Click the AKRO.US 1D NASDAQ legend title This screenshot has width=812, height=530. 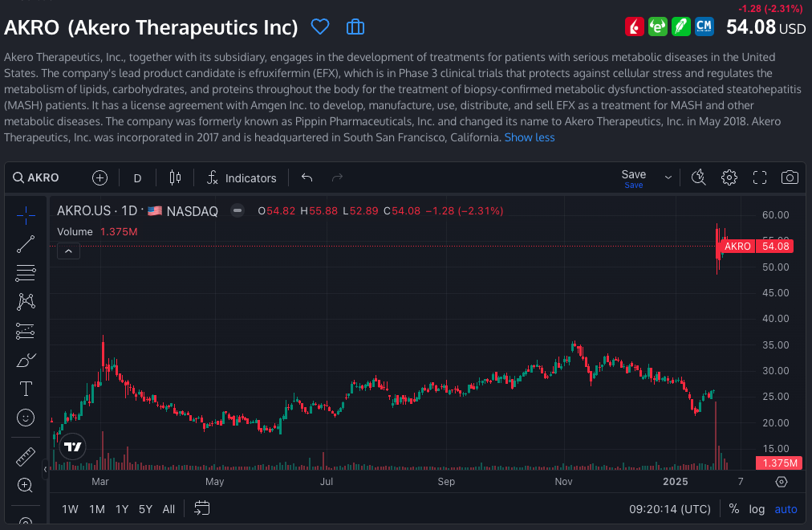pos(137,211)
